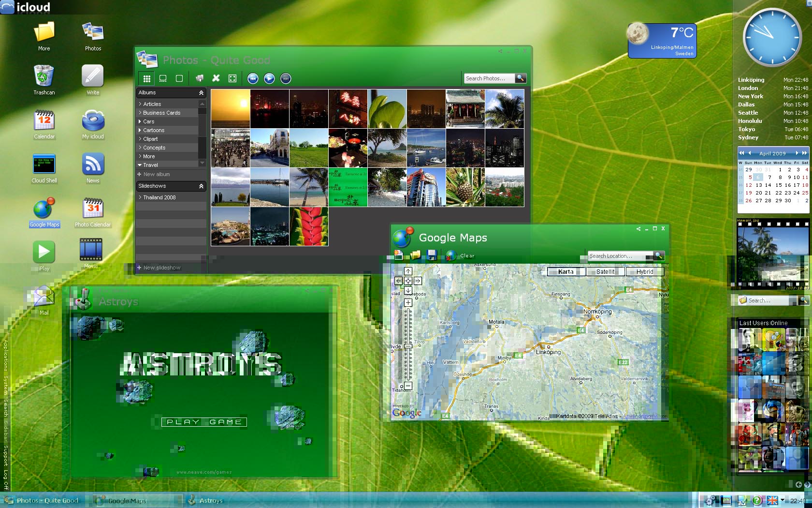Viewport: 812px width, 508px height.
Task: Switch Photos to filmstrip view
Action: (163, 78)
